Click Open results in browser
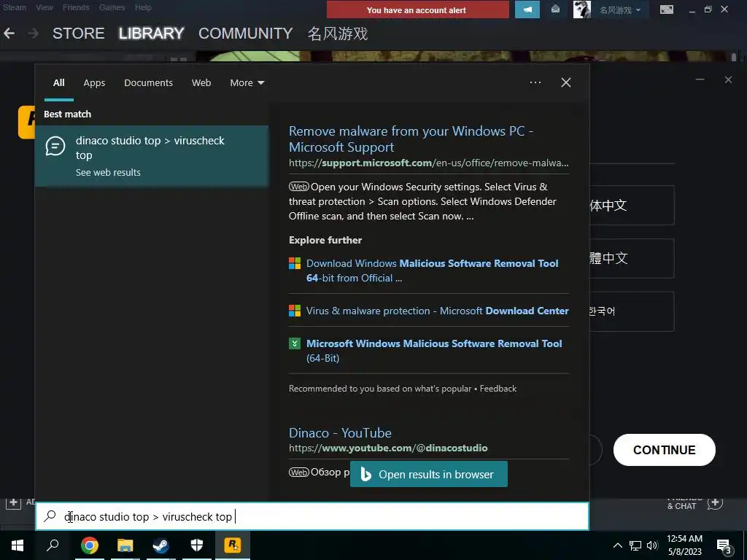747x560 pixels. click(429, 474)
